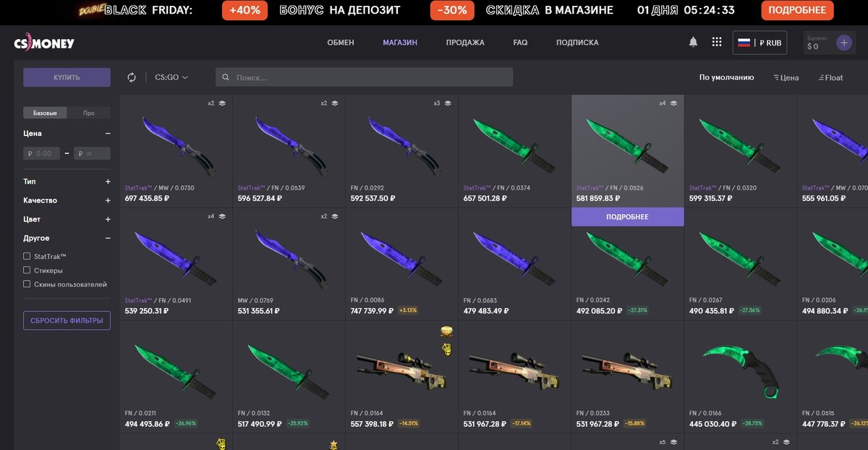
Task: Open the apps grid icon
Action: click(717, 42)
